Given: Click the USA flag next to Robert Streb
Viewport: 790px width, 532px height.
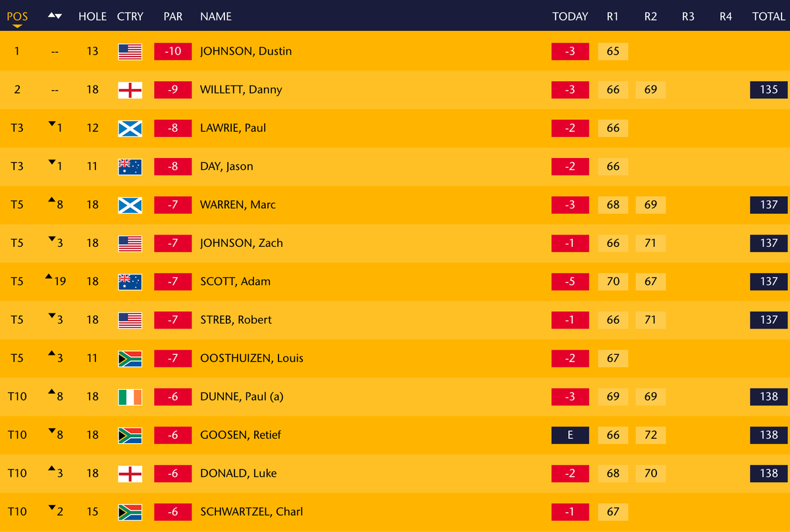Looking at the screenshot, I should (130, 319).
